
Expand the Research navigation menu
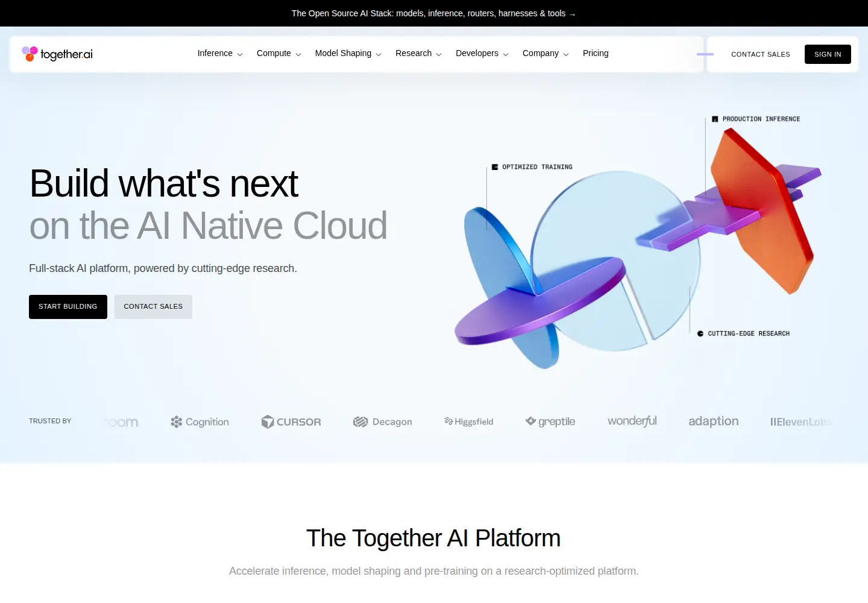[x=418, y=53]
